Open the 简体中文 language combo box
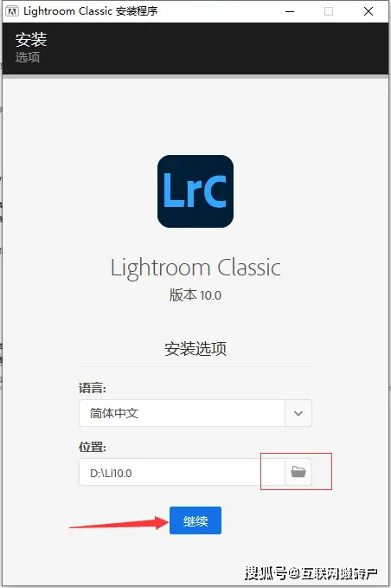This screenshot has height=588, width=391. point(195,413)
